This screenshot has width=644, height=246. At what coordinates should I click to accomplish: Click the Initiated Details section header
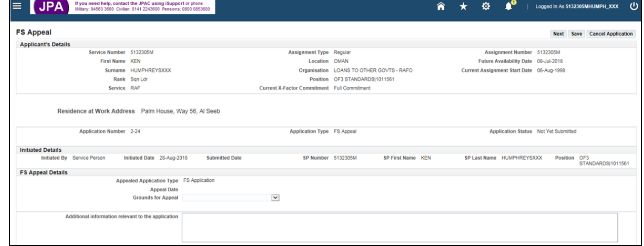click(40, 150)
